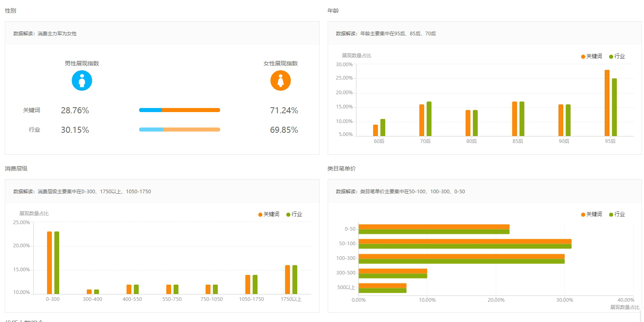Toggle 行业 legend in consumption level chart
644x322 pixels.
pyautogui.click(x=294, y=214)
